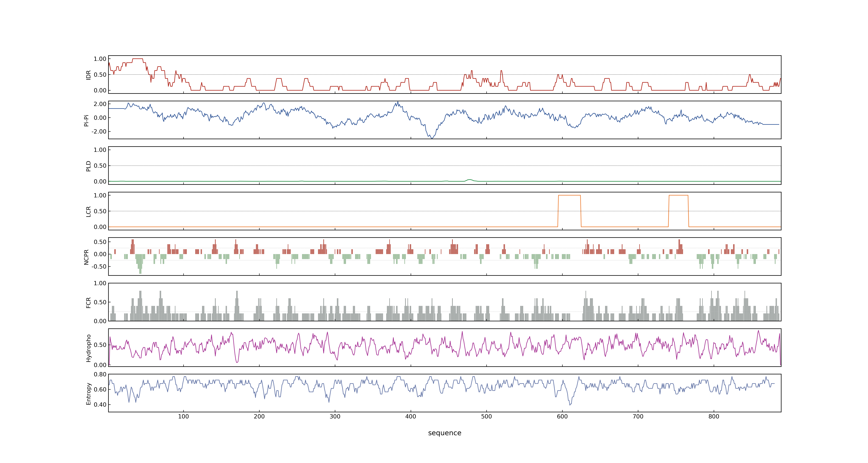Viewport: 868px width, 463px height.
Task: Click the second LCR plateau near residue 750
Action: 678,195
